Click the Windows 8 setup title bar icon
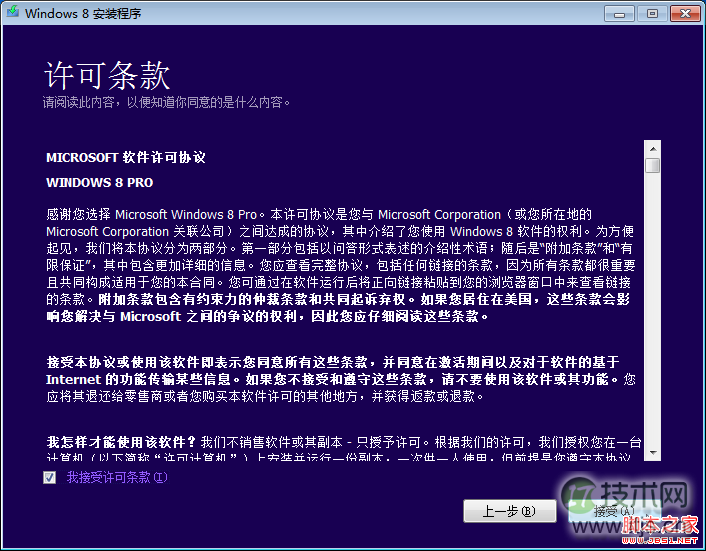Viewport: 706px width, 551px height. [x=13, y=12]
